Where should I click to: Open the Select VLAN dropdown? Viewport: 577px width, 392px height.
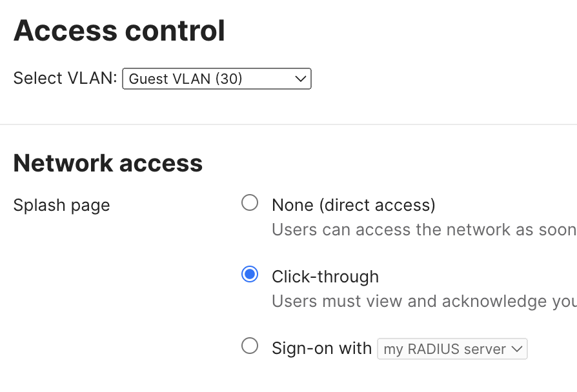click(216, 78)
